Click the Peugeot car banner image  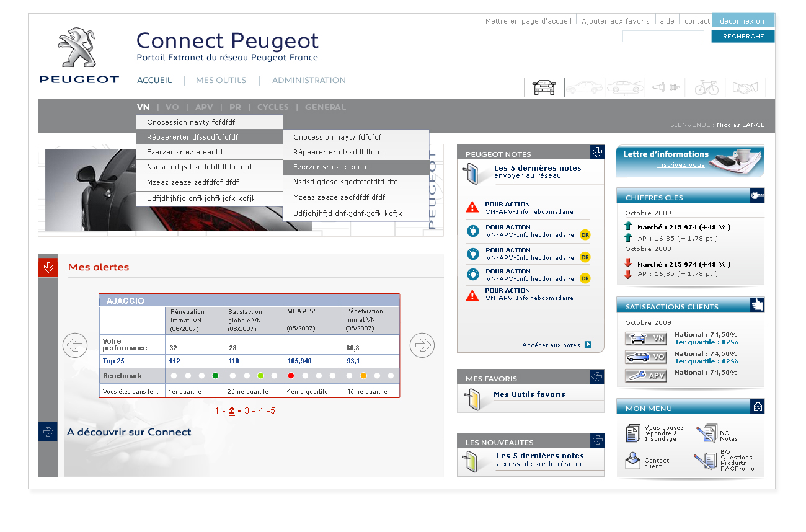click(x=241, y=190)
